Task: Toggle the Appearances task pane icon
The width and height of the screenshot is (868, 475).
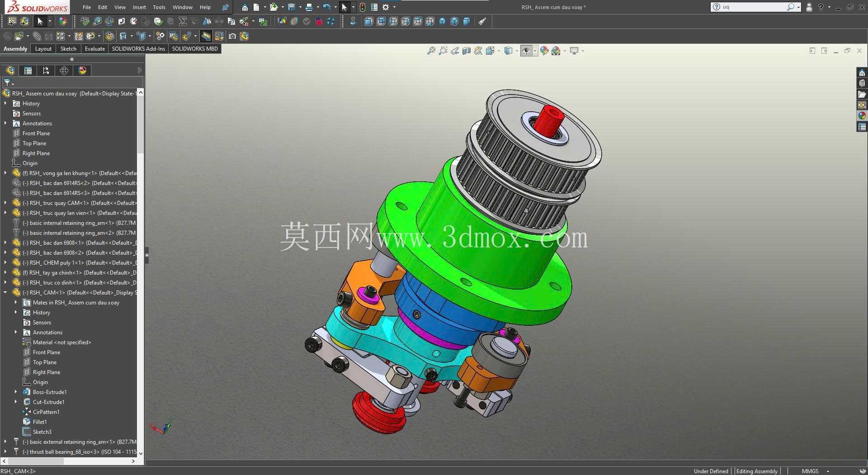Action: (x=862, y=116)
